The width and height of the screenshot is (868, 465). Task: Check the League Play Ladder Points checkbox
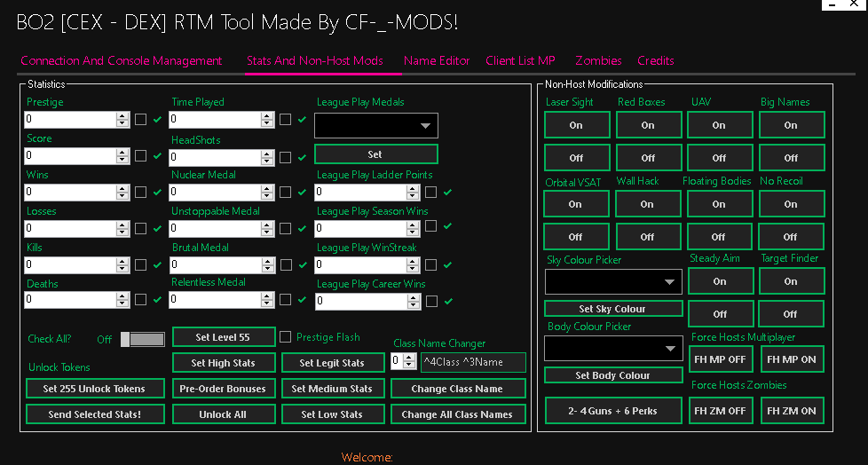430,192
